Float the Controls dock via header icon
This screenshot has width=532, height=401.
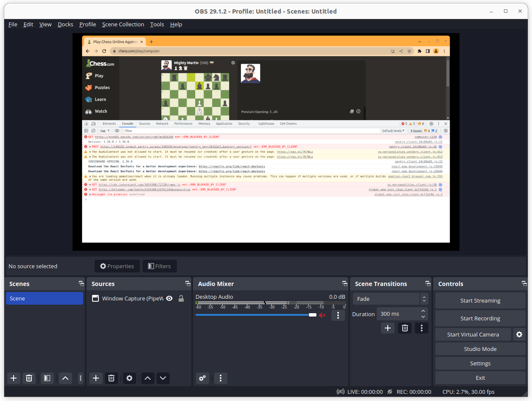pos(524,283)
